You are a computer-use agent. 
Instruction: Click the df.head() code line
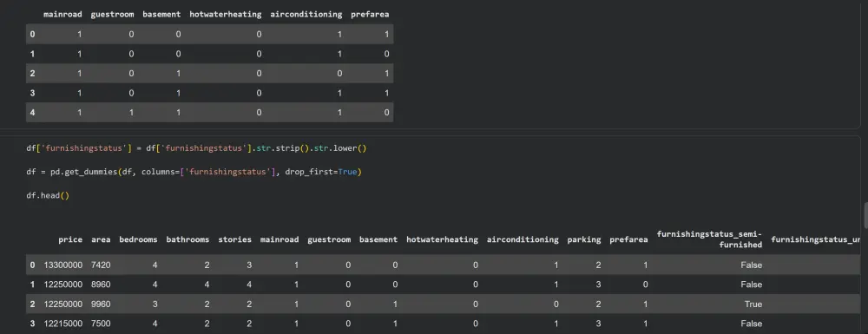point(48,196)
